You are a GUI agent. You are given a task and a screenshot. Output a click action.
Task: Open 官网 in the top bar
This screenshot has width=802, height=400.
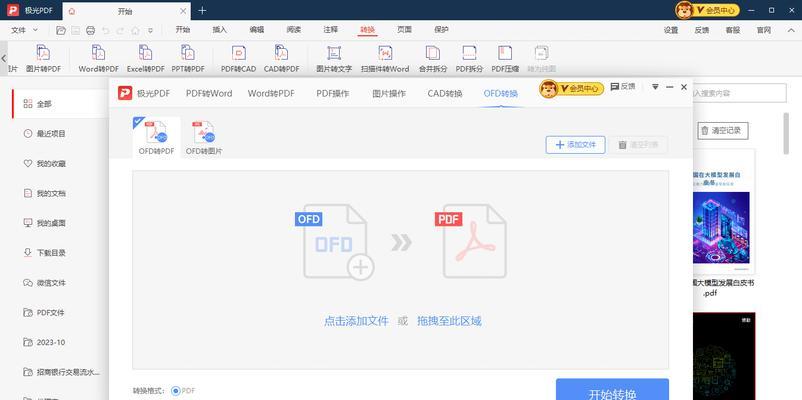click(764, 30)
